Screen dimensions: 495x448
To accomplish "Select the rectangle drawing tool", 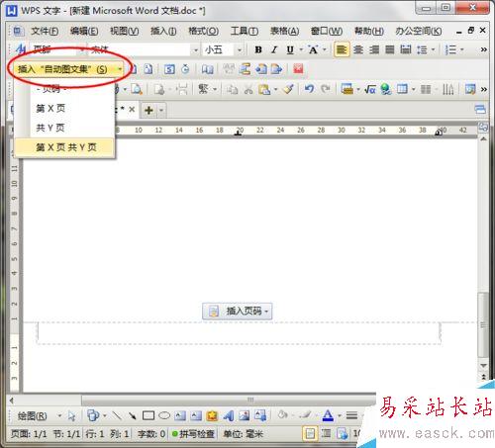I will point(148,416).
